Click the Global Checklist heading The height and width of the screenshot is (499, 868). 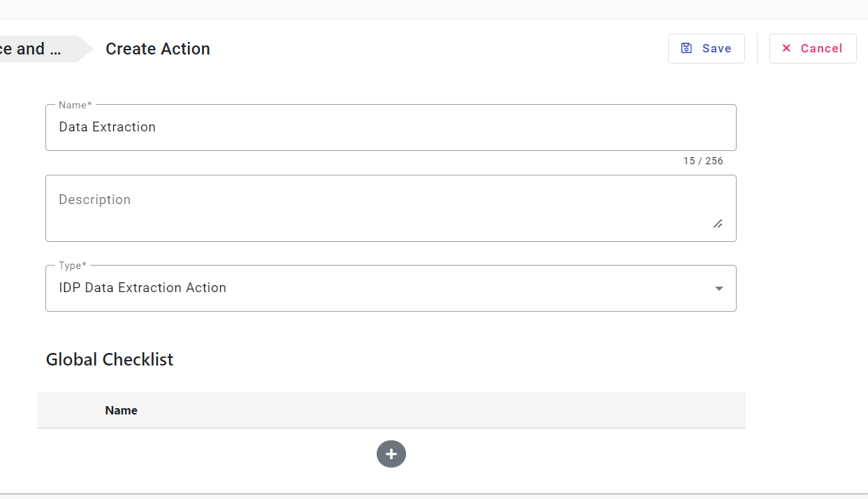110,360
